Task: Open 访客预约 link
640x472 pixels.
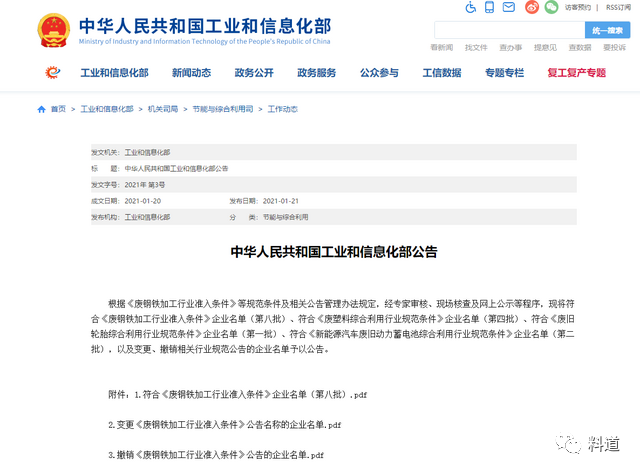Action: [x=578, y=7]
